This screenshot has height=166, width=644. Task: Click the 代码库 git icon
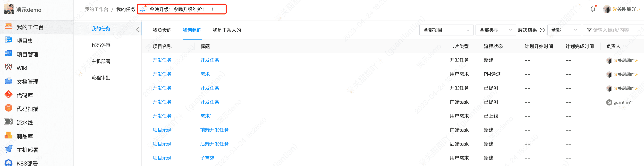click(x=9, y=95)
